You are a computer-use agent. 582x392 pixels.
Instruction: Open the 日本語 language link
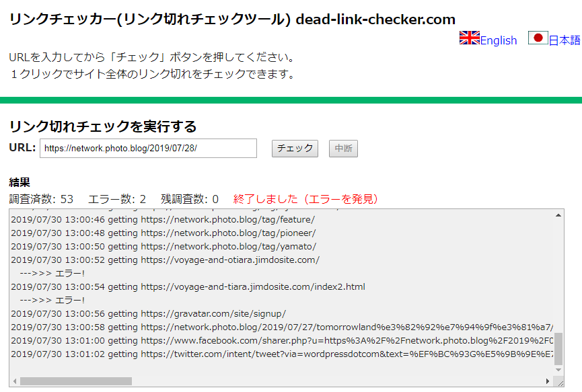point(564,40)
